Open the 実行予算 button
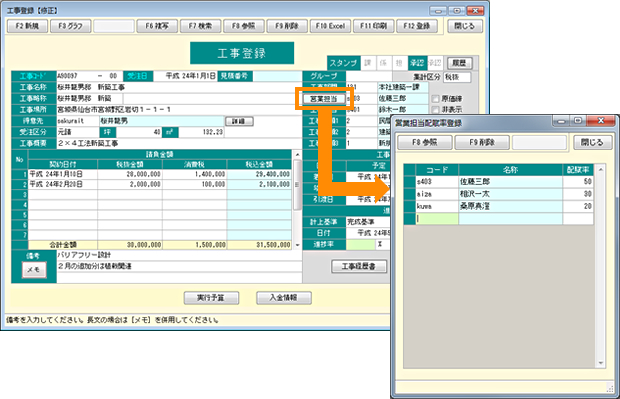The width and height of the screenshot is (620, 399). [211, 298]
